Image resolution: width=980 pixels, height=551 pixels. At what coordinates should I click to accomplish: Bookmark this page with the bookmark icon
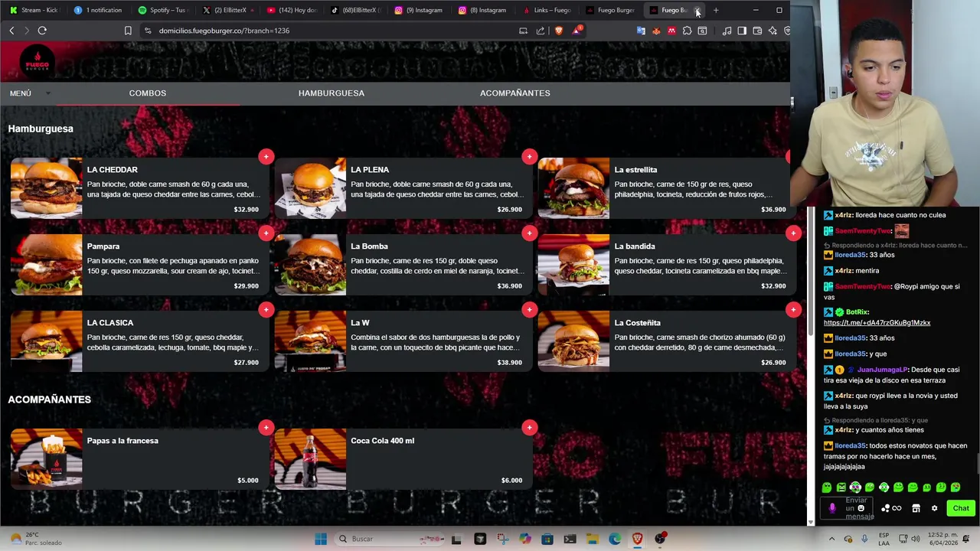pyautogui.click(x=128, y=31)
